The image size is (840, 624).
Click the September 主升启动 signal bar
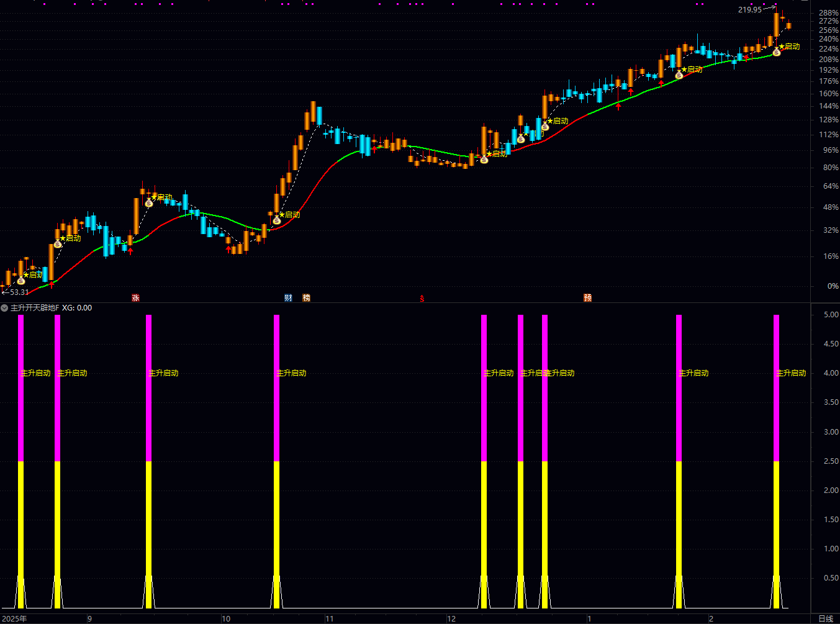pos(149,461)
